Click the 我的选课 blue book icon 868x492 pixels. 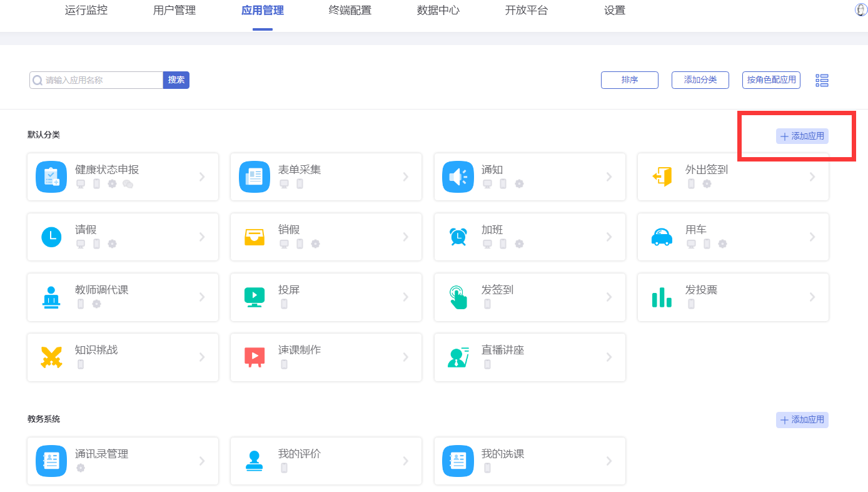458,461
